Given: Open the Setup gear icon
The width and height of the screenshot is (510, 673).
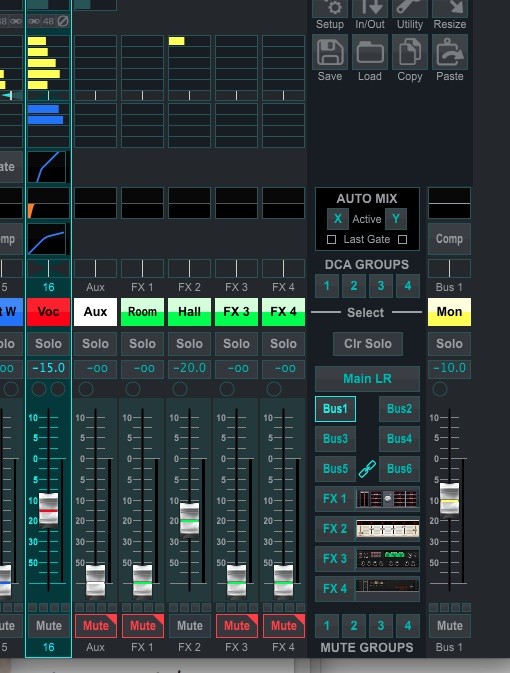Looking at the screenshot, I should point(330,8).
